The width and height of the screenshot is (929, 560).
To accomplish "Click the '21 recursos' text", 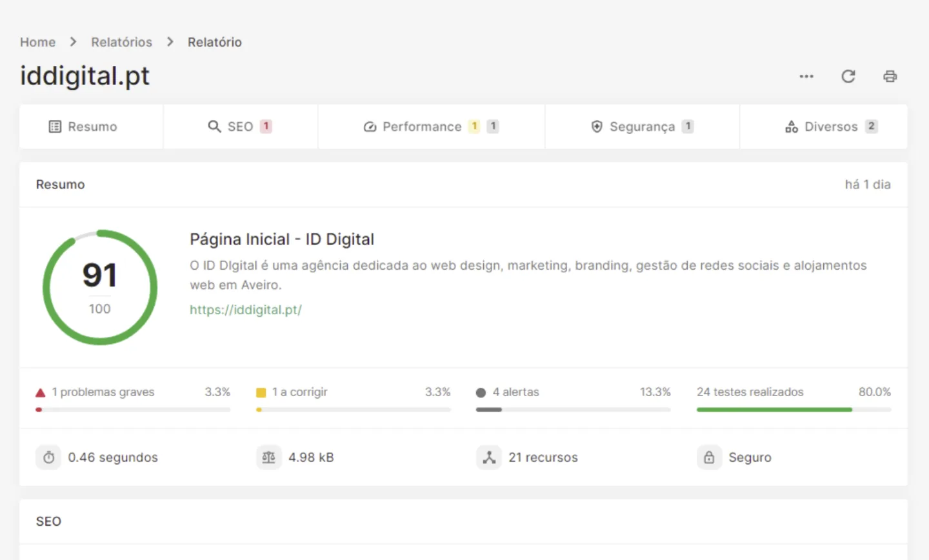I will click(x=543, y=457).
